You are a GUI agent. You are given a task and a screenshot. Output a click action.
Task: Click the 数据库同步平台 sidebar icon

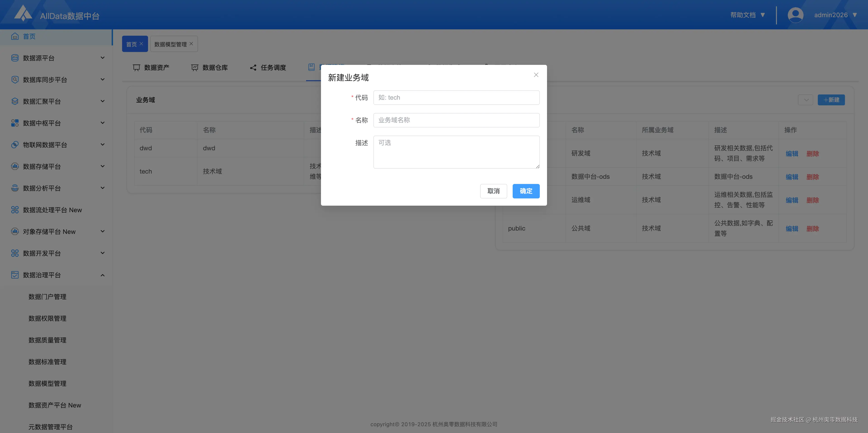(x=15, y=80)
